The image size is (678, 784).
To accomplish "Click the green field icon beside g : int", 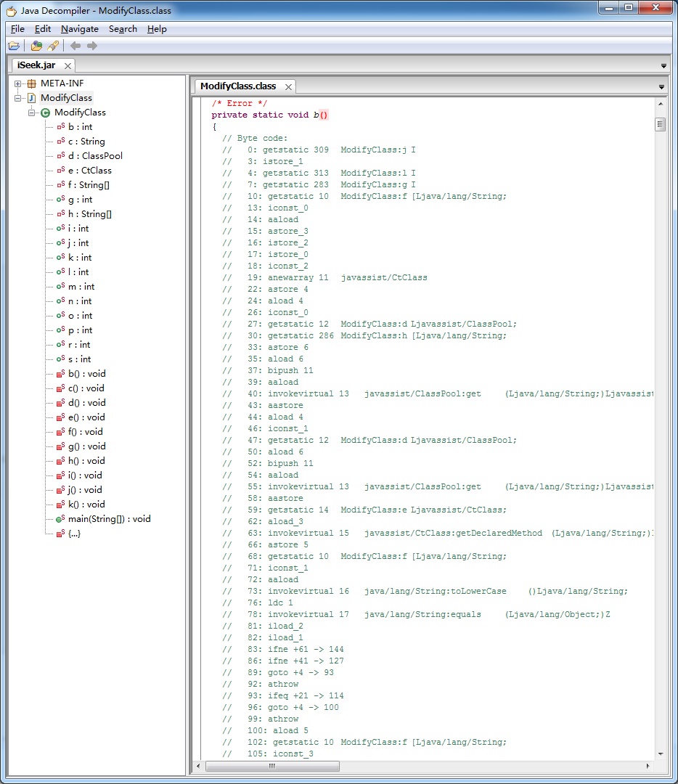I will point(60,199).
